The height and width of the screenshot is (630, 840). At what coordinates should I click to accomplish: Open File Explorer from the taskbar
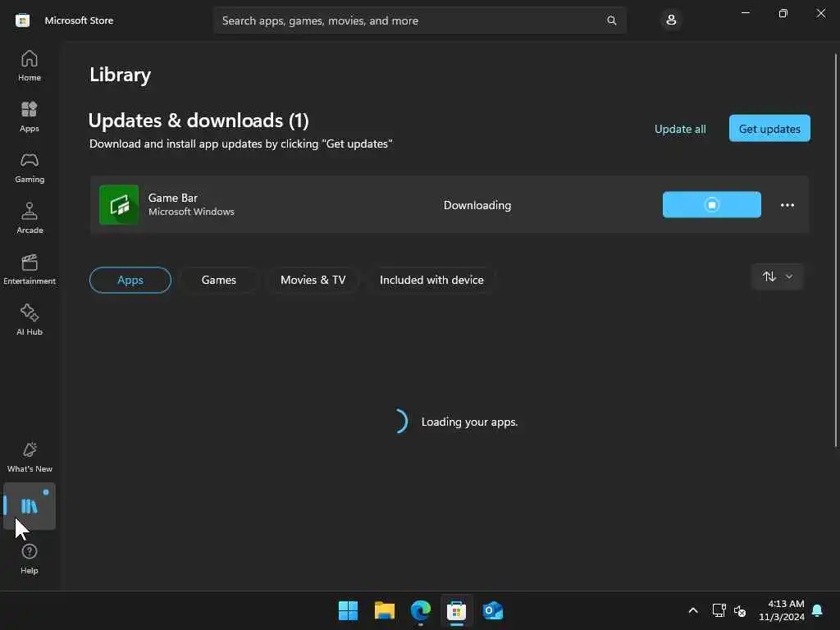click(x=384, y=610)
